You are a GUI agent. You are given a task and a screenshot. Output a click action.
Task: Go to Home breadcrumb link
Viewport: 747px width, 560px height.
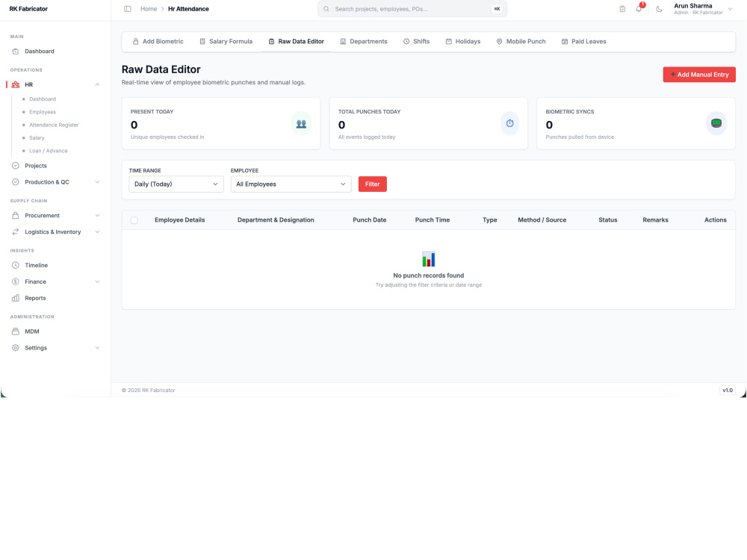pyautogui.click(x=149, y=8)
